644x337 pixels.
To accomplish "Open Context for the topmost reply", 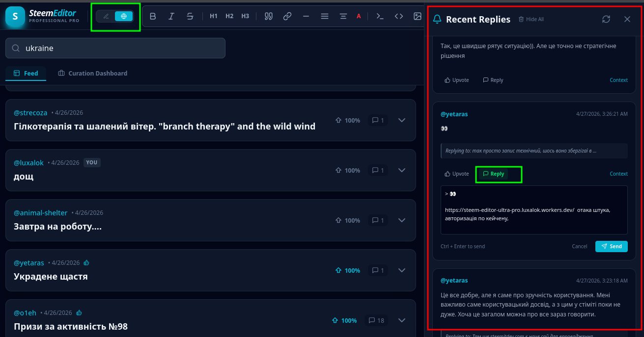I will pyautogui.click(x=619, y=80).
